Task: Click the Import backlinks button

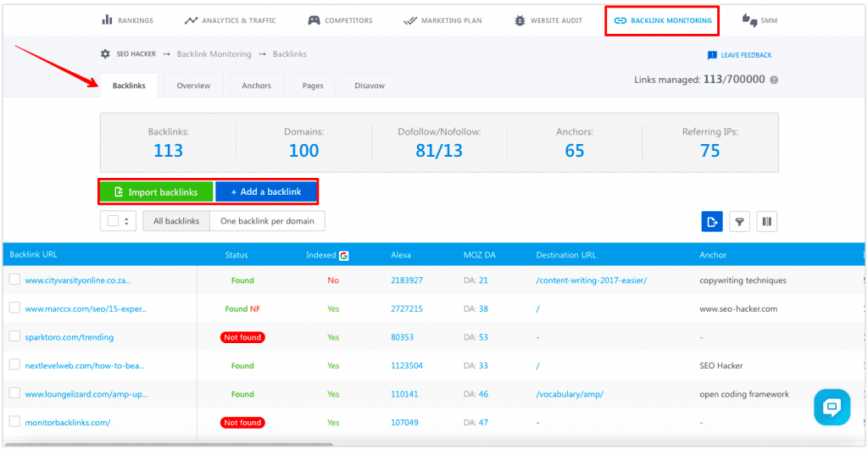Action: 157,191
